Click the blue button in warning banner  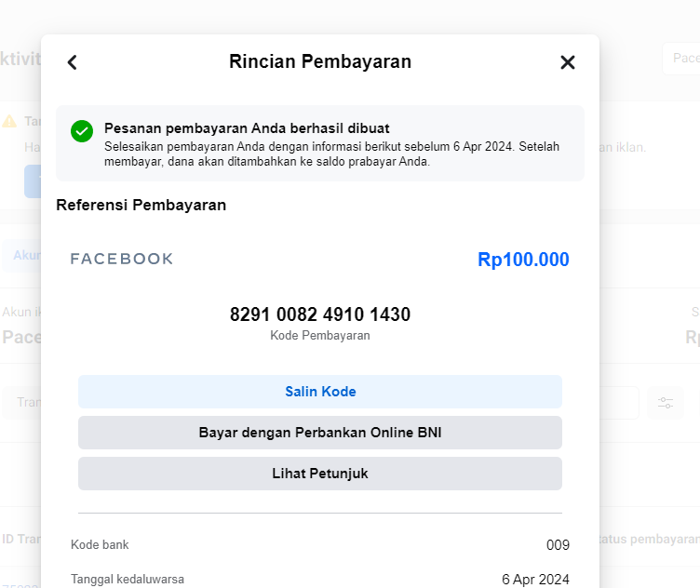tap(33, 180)
